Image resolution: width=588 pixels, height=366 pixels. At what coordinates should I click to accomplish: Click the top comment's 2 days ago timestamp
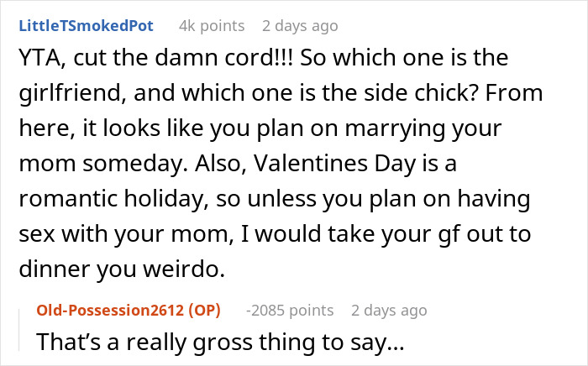pyautogui.click(x=298, y=25)
